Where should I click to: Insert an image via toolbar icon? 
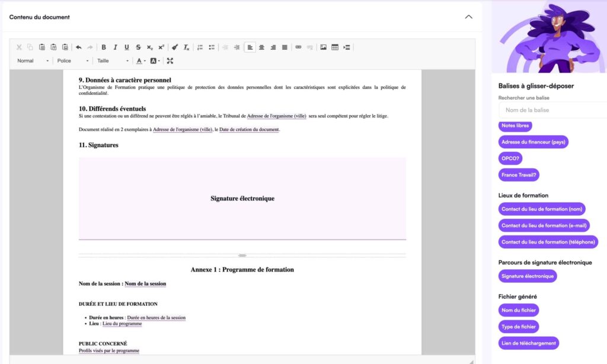tap(324, 47)
